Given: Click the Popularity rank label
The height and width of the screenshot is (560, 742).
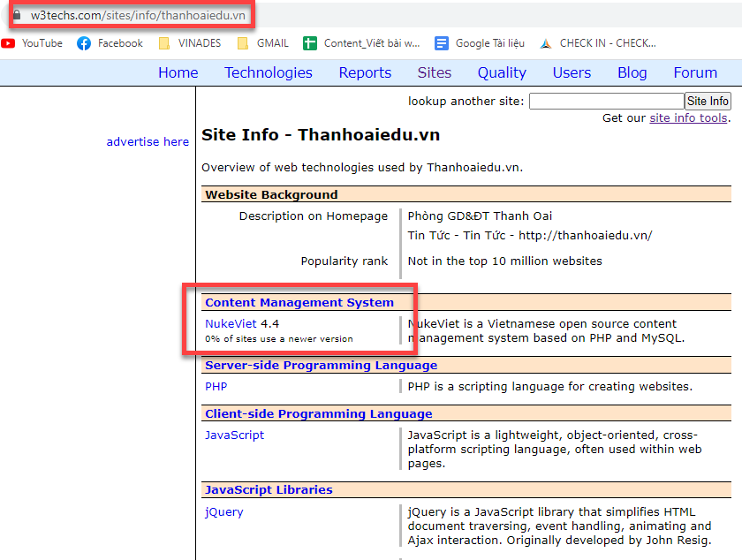Looking at the screenshot, I should (x=344, y=261).
